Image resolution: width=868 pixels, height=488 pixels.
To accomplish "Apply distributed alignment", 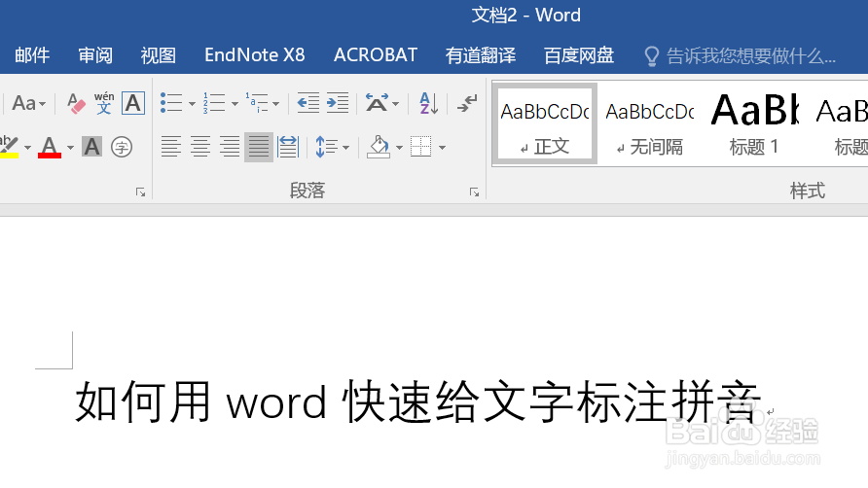I will coord(288,147).
